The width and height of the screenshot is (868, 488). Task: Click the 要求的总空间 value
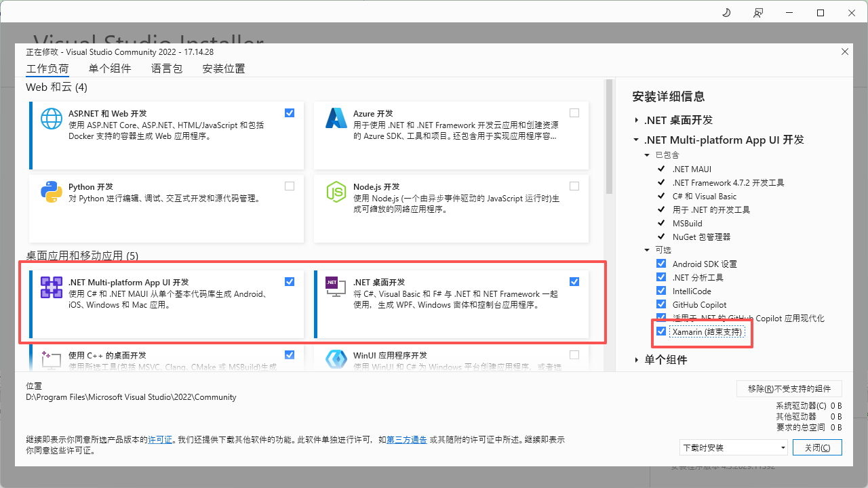coord(835,428)
